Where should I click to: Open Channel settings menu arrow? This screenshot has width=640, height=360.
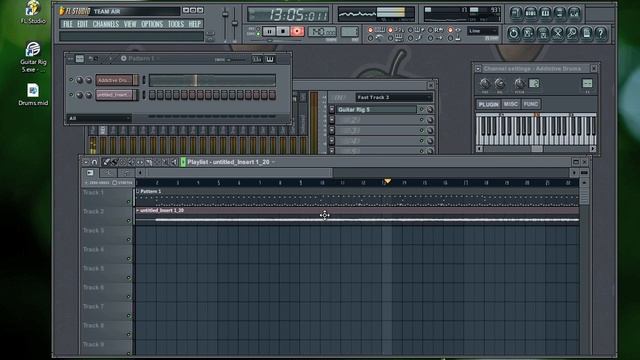click(478, 69)
